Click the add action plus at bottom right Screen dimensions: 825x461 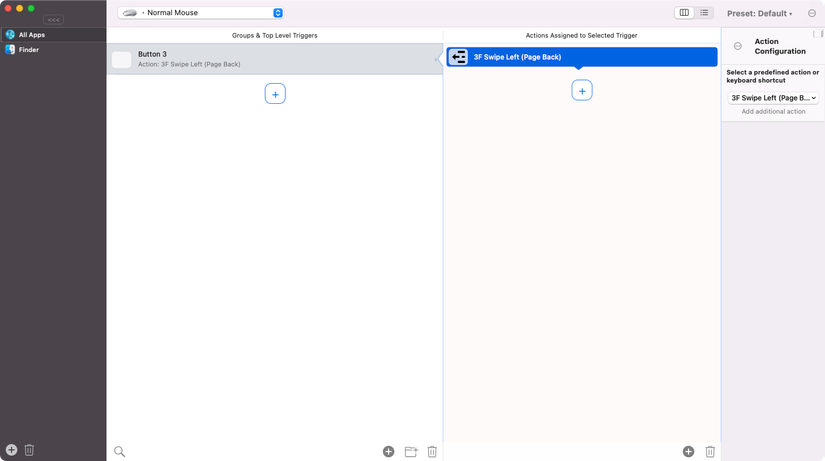[x=688, y=452]
